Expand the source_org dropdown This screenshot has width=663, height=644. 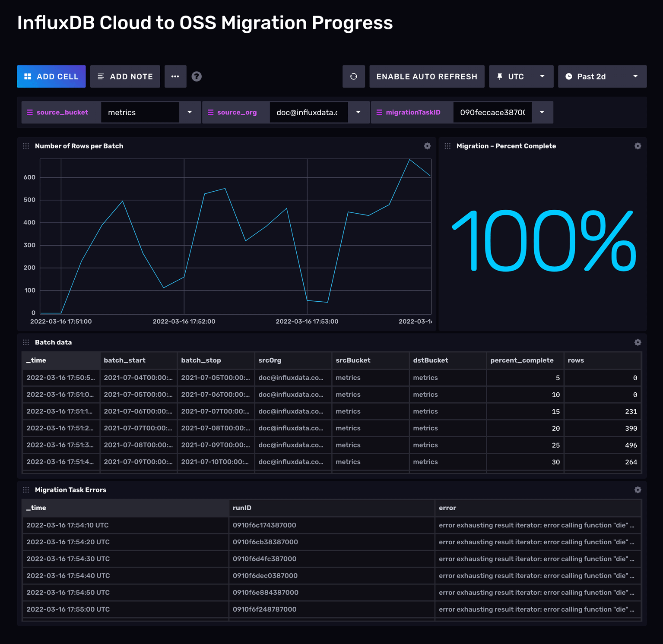coord(358,112)
